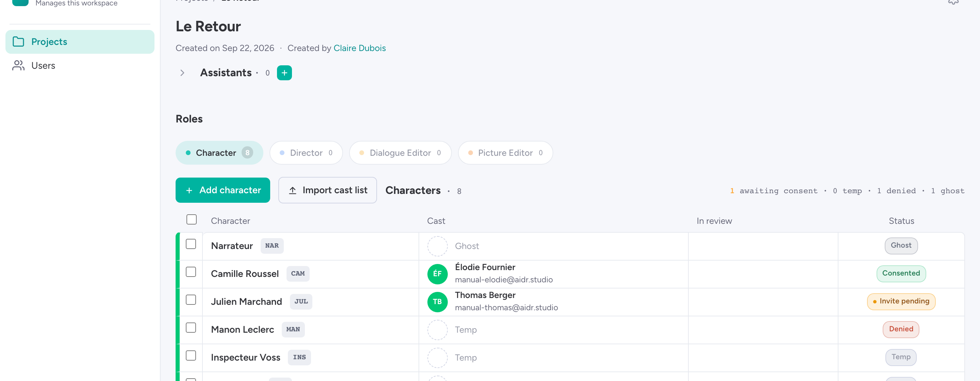
Task: Expand the Assistants section chevron
Action: [x=182, y=72]
